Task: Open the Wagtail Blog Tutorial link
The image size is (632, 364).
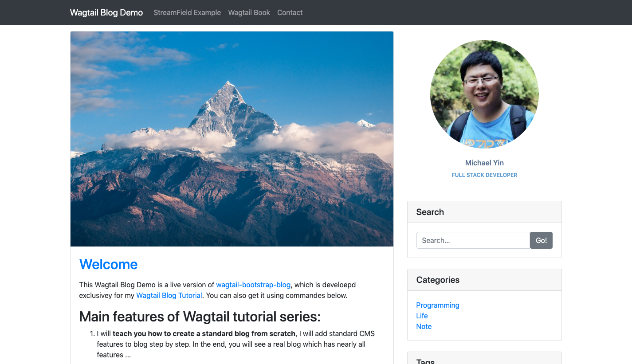Action: point(169,295)
